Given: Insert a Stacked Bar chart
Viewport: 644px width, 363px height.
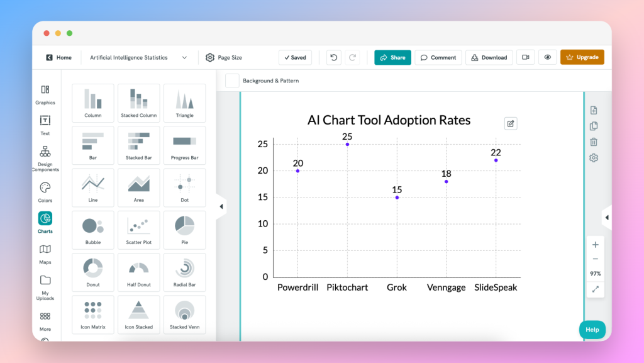Looking at the screenshot, I should point(139,145).
